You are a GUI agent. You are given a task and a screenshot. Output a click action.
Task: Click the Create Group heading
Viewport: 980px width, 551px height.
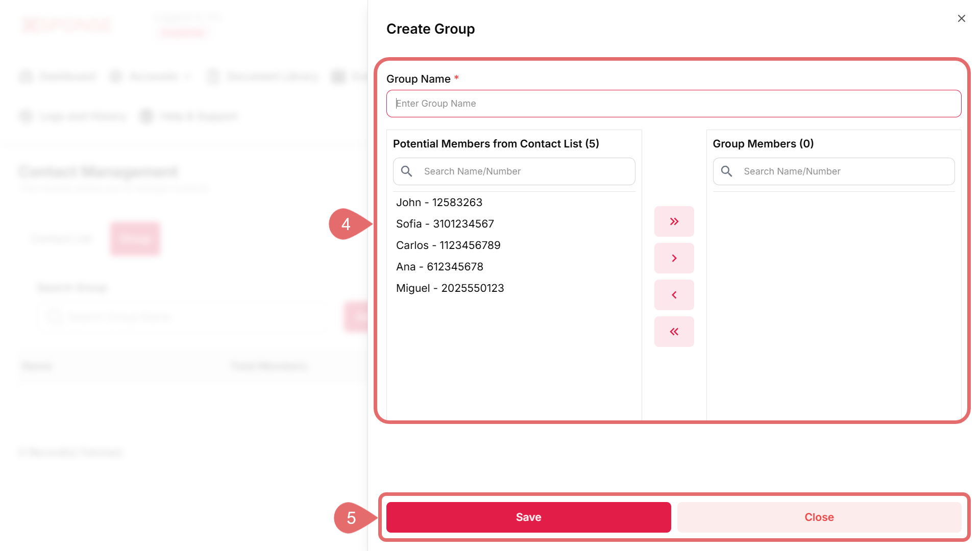pyautogui.click(x=430, y=29)
